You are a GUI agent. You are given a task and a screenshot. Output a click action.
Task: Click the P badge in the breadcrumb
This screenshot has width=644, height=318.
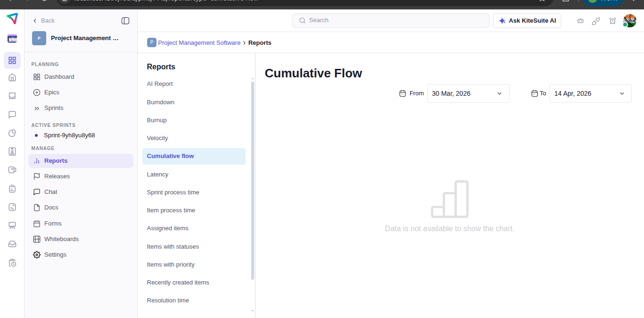point(152,42)
